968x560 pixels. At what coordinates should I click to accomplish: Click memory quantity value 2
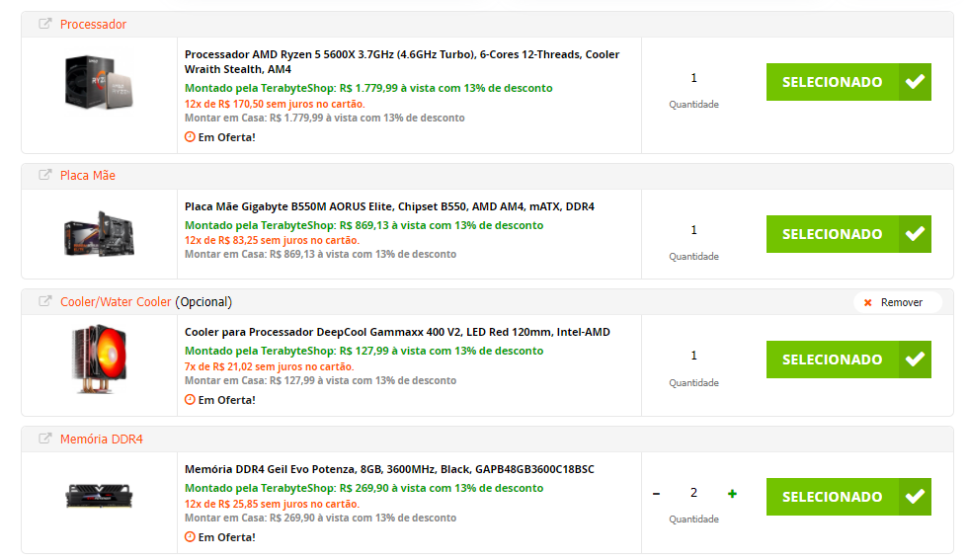693,493
